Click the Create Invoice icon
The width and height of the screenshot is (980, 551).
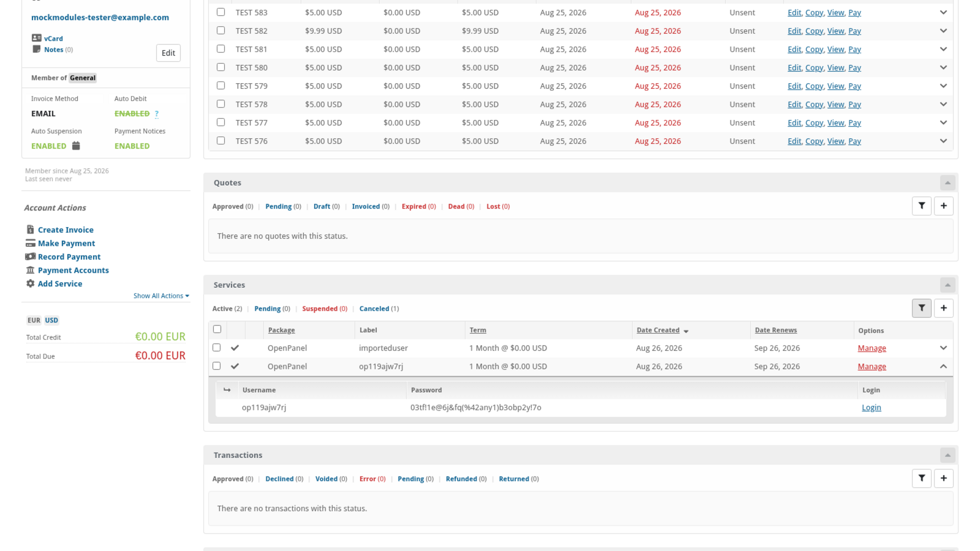tap(30, 230)
